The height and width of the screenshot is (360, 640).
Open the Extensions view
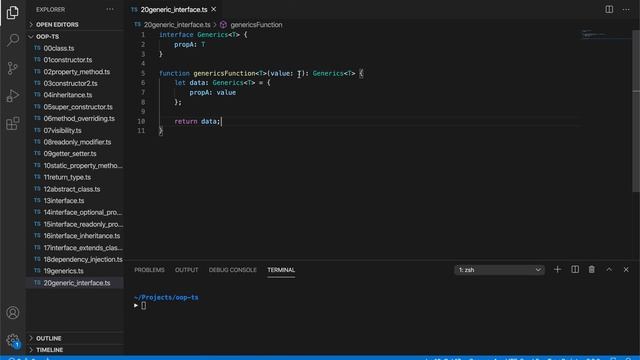click(x=13, y=123)
